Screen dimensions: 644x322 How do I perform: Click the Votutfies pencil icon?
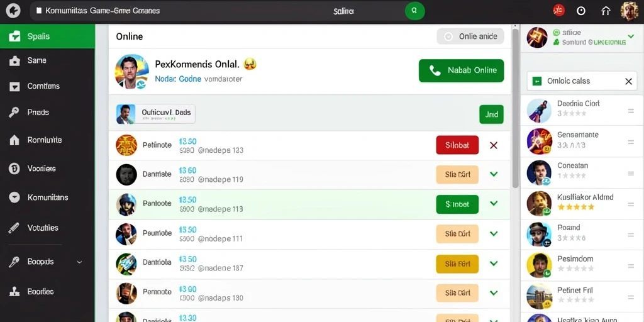14,228
